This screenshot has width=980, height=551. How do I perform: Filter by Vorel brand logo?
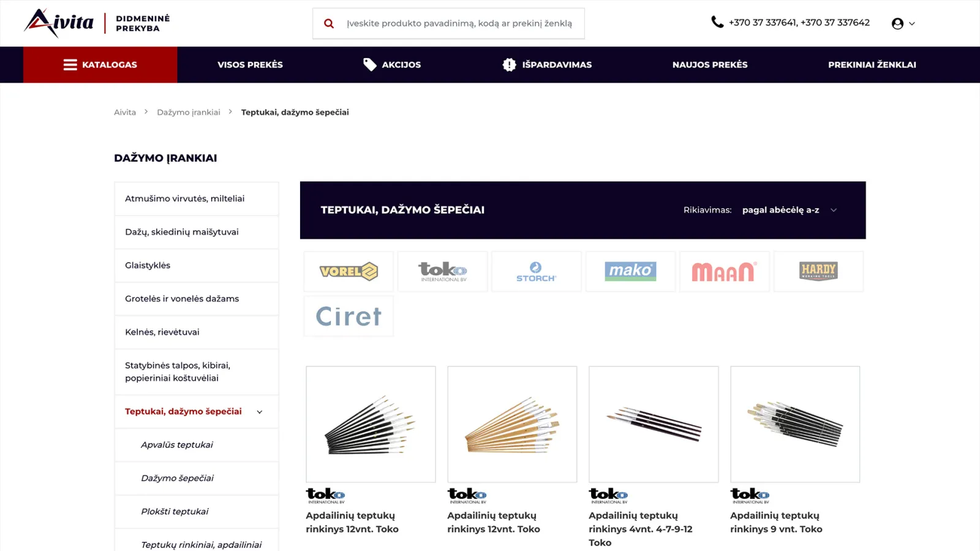point(349,271)
